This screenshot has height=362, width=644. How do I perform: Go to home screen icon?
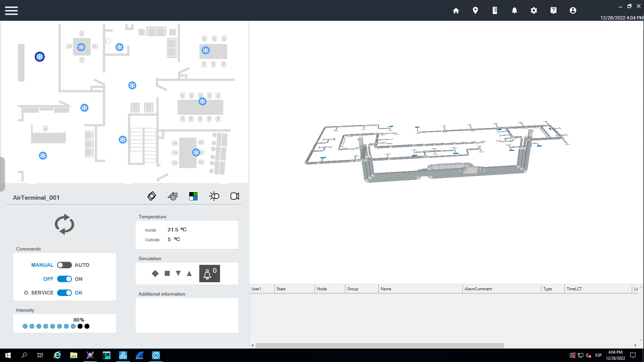[456, 11]
